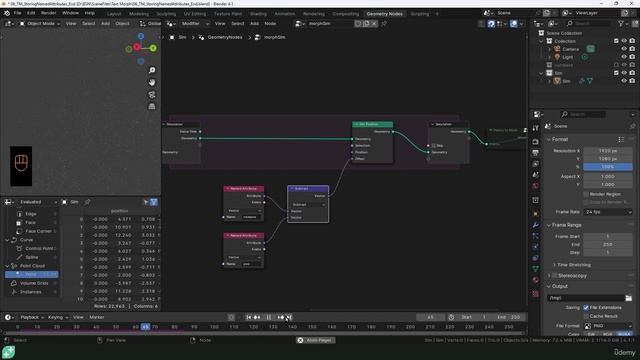Jump to timeline start button
Screen dimensions: 640x360
249,317
